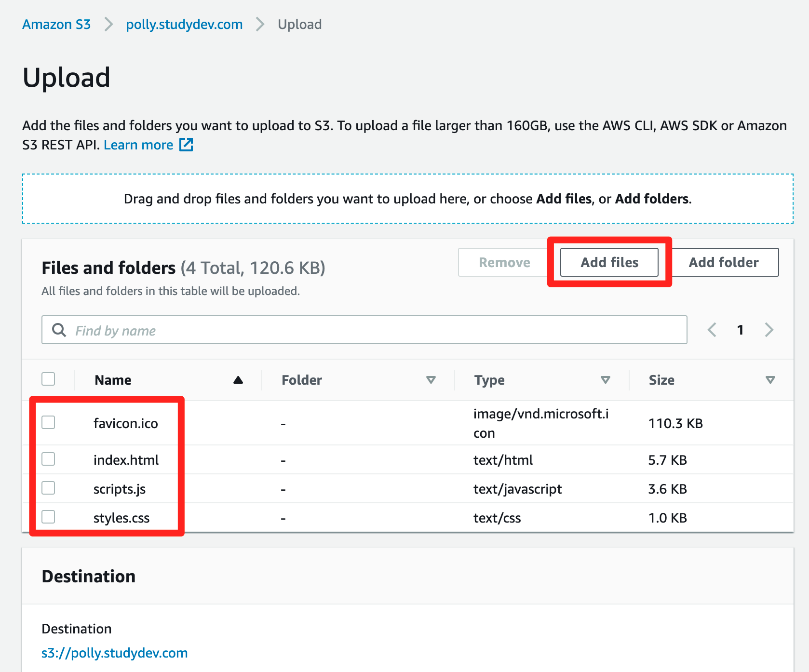809x672 pixels.
Task: Sort by the Folder column arrow
Action: [431, 380]
